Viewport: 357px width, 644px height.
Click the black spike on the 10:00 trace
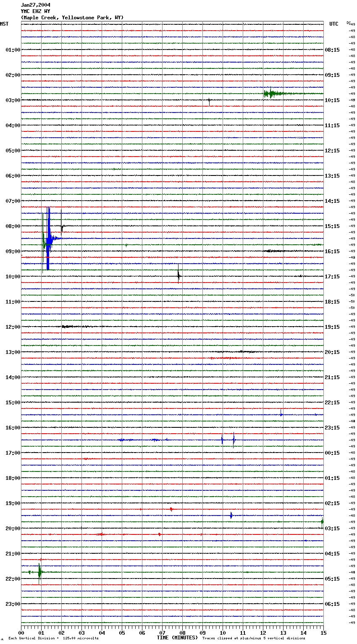pos(178,275)
